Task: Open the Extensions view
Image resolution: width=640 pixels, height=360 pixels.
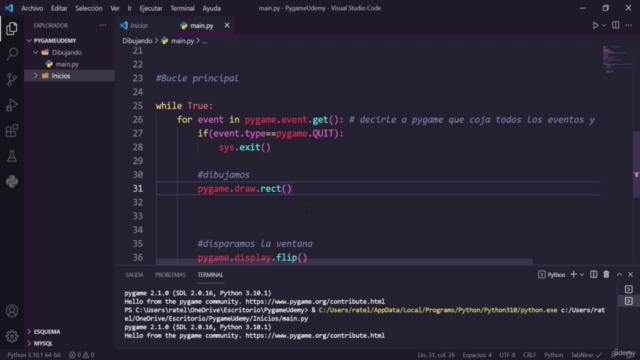Action: tap(12, 131)
